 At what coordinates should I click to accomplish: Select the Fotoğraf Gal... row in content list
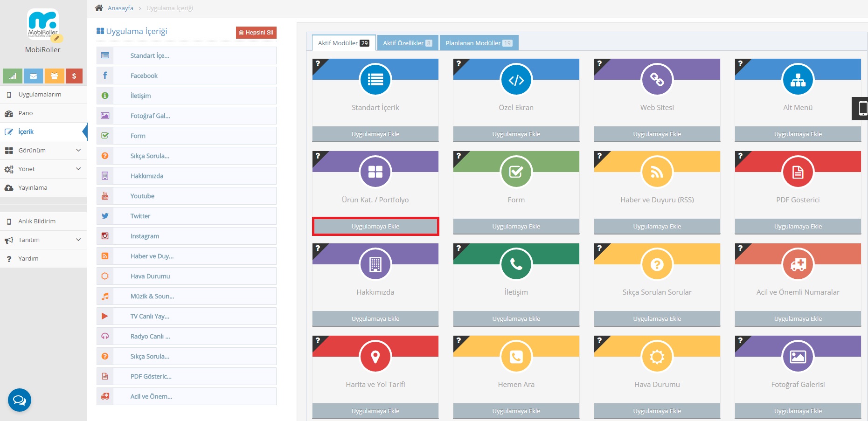coord(187,116)
